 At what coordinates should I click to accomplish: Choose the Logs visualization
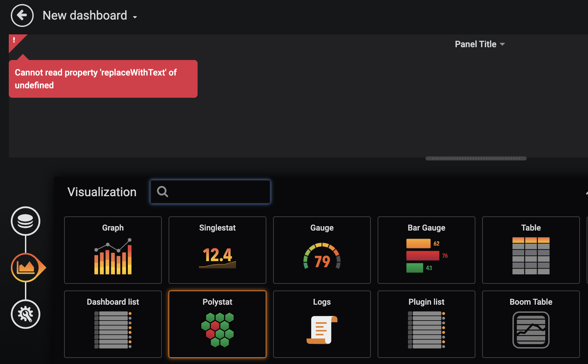click(322, 324)
